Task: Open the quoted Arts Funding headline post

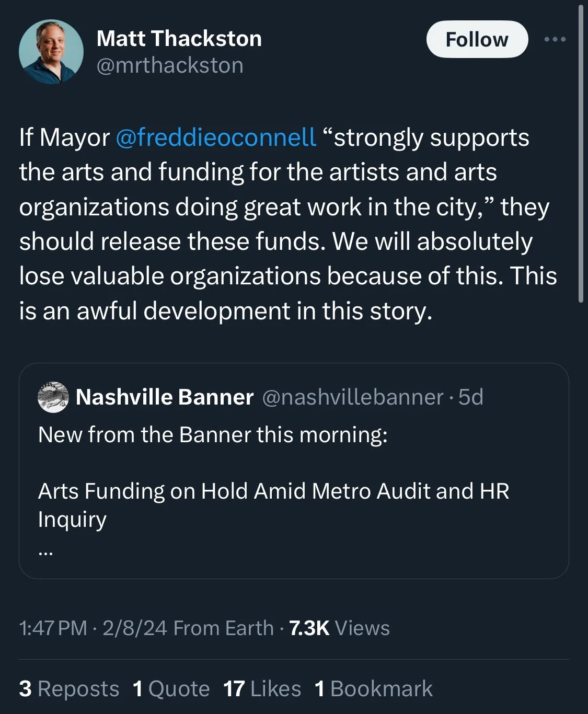Action: point(273,492)
